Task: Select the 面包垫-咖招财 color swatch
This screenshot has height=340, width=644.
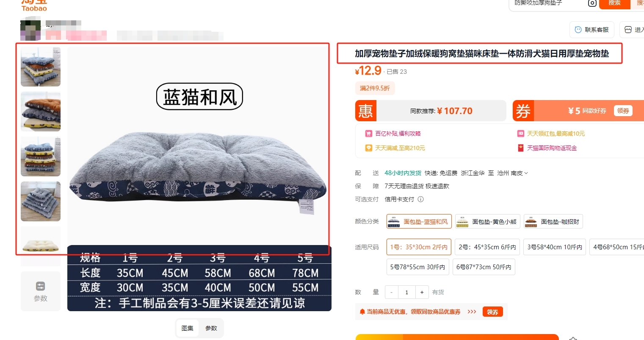Action: [x=553, y=221]
